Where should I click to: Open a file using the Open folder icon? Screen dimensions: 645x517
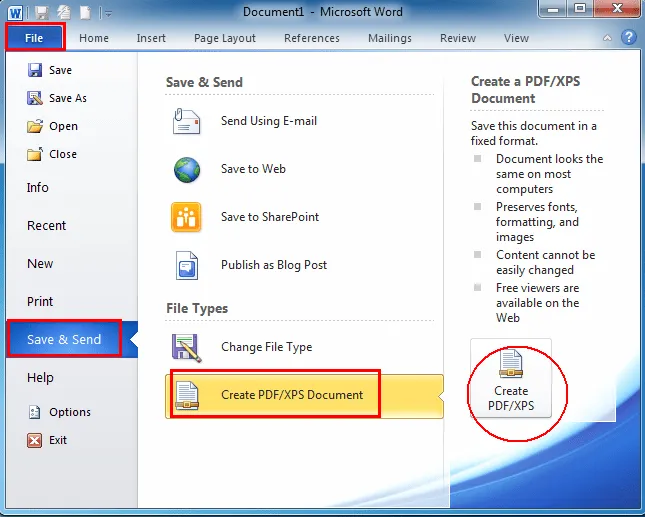(x=34, y=126)
